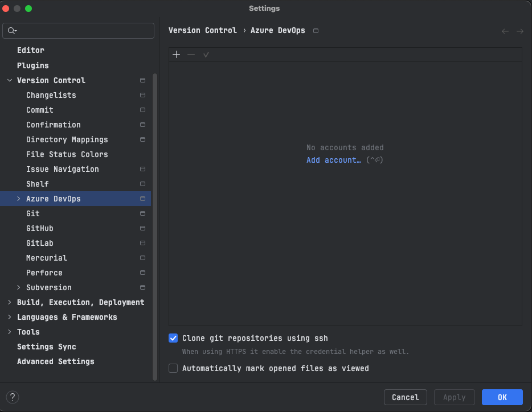Click project settings icon on Git row
The width and height of the screenshot is (532, 412).
pyautogui.click(x=142, y=213)
